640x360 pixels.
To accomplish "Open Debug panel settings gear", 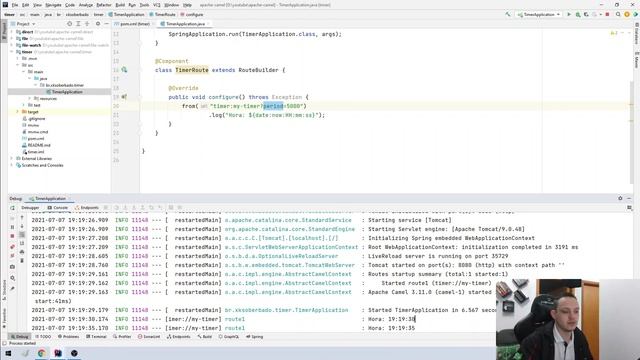I will click(620, 198).
